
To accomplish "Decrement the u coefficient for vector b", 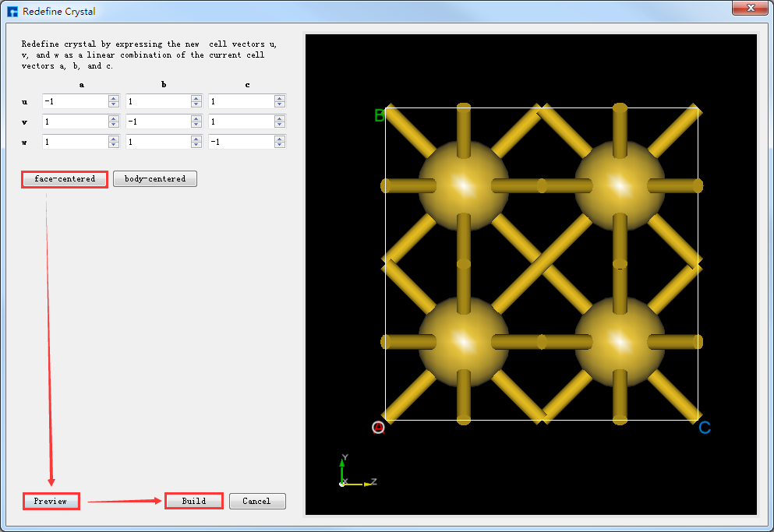I will click(x=196, y=104).
